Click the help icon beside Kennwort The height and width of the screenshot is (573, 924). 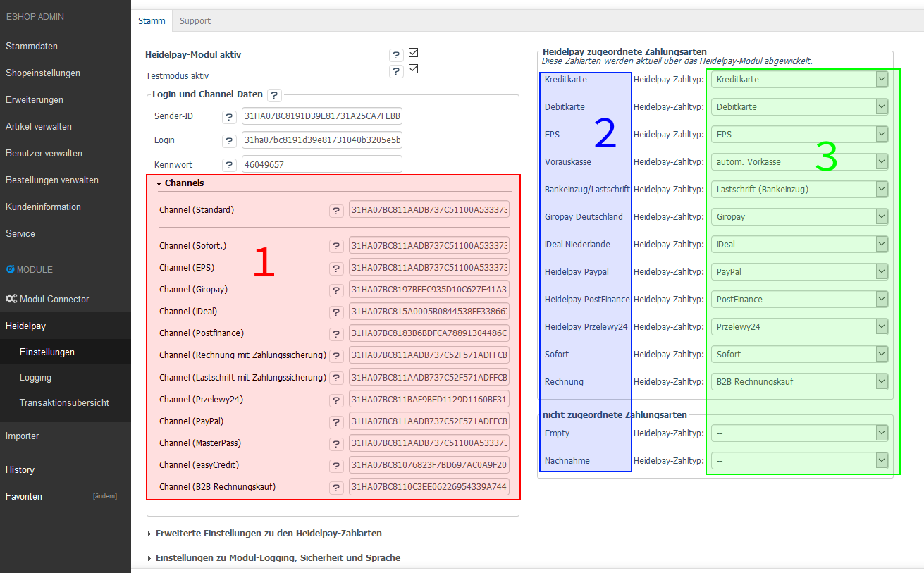pos(229,165)
